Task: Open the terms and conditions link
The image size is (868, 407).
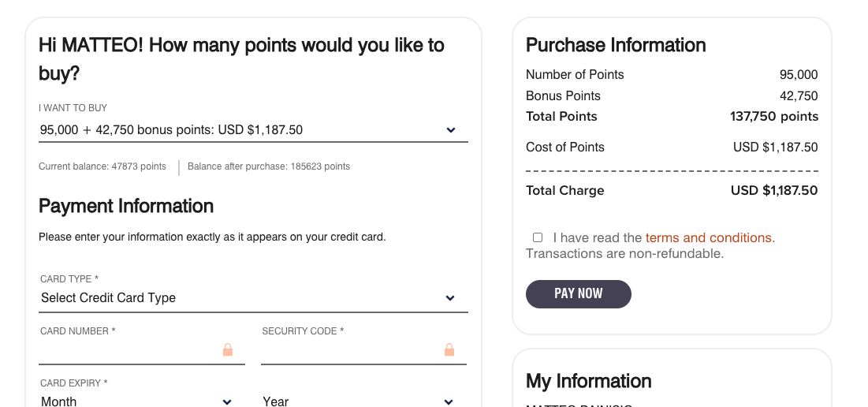Action: (x=709, y=238)
